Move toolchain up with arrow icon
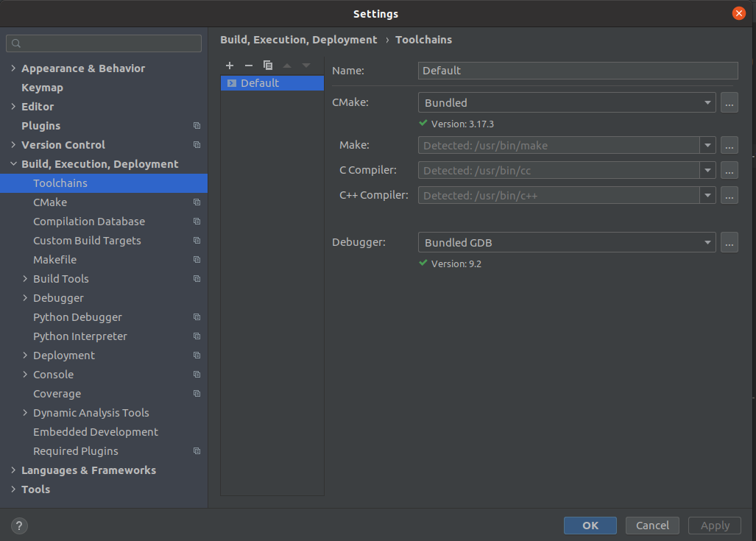This screenshot has height=541, width=756. (x=287, y=65)
